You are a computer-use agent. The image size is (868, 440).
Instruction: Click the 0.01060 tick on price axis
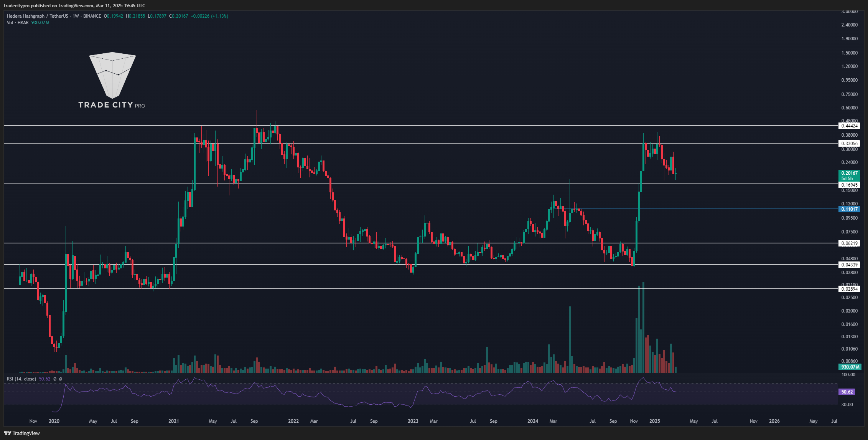coord(849,349)
